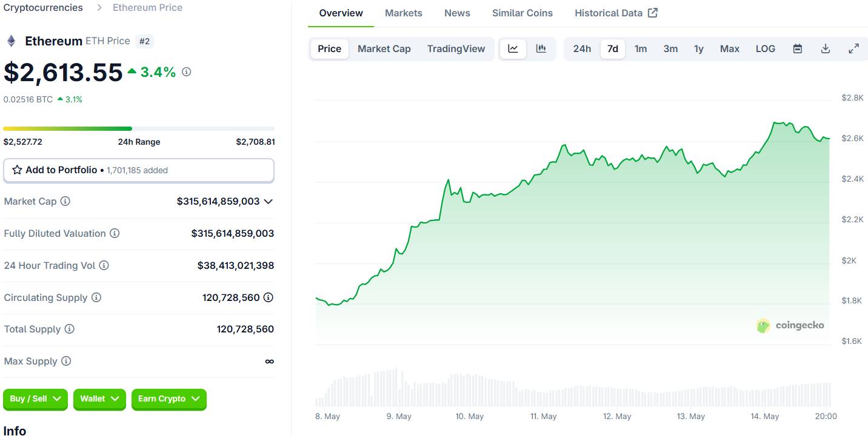Click the volume bar chart below the price
Screen dimensions: 868x436
tap(573, 386)
